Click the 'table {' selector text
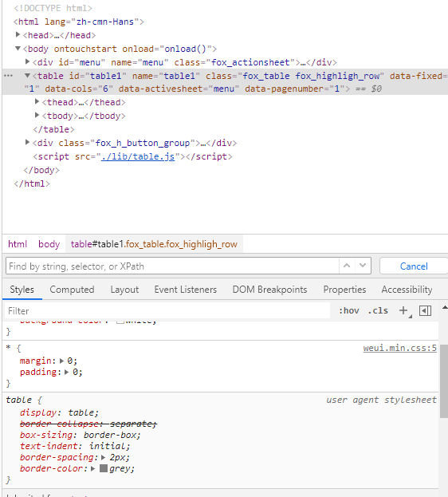Screen dimensions: 448x497 (x=24, y=400)
